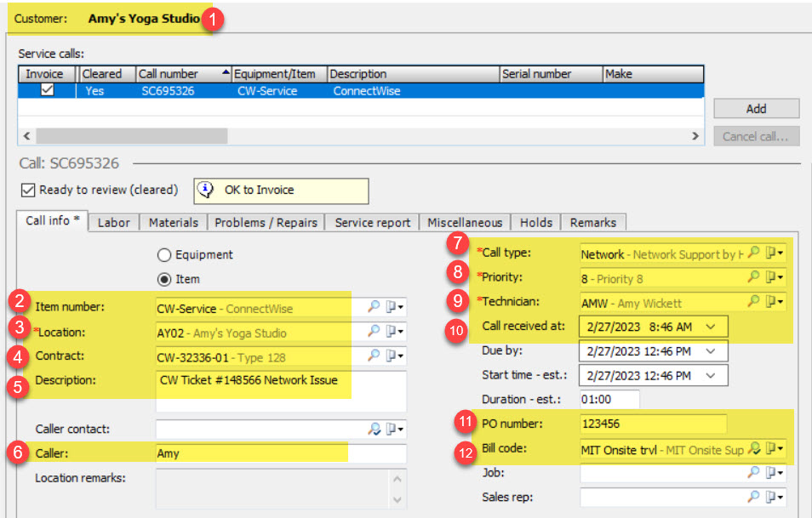This screenshot has height=518, width=812.
Task: Open the Service report tab
Action: (372, 223)
